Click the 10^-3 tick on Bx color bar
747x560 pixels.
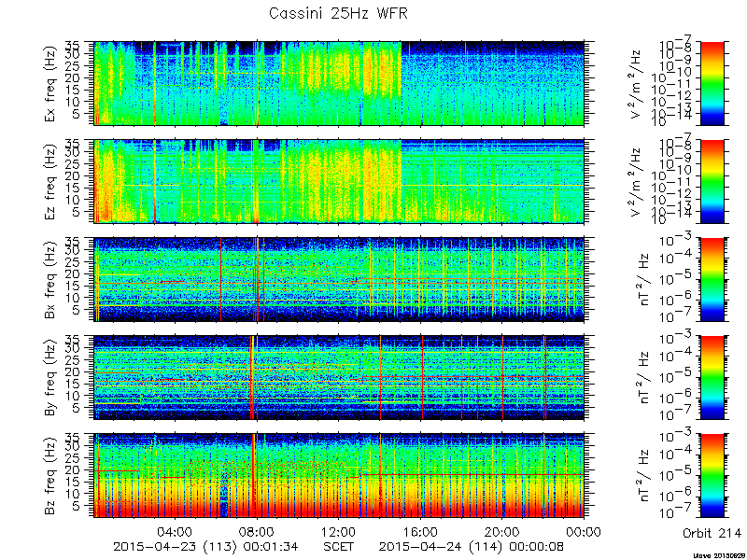click(x=677, y=241)
